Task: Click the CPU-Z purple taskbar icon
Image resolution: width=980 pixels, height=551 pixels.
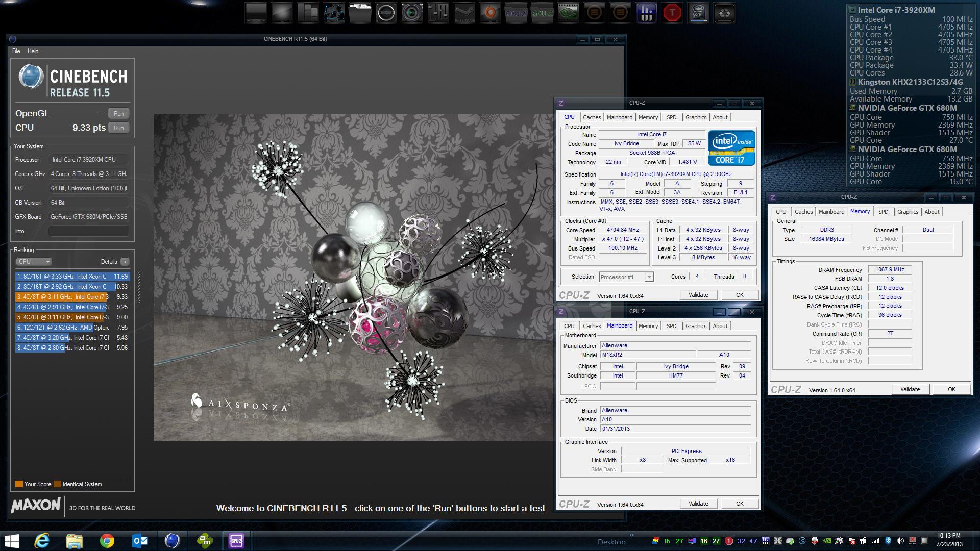Action: click(236, 541)
